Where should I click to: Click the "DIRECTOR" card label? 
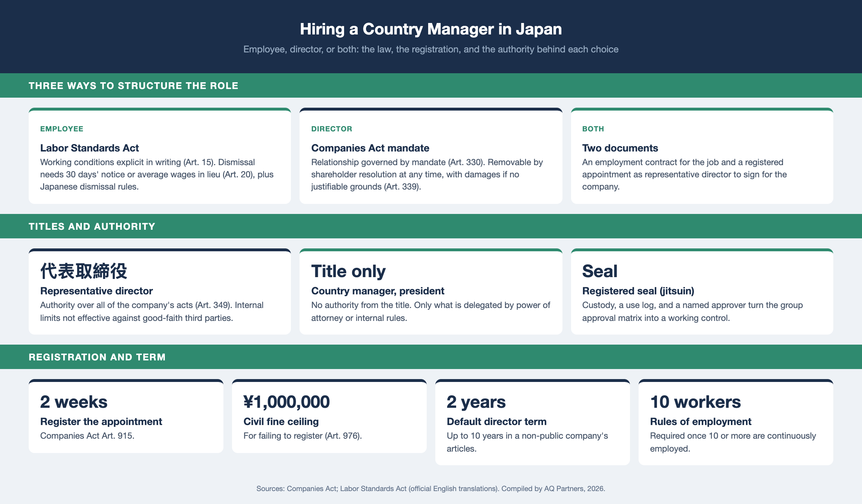point(332,129)
